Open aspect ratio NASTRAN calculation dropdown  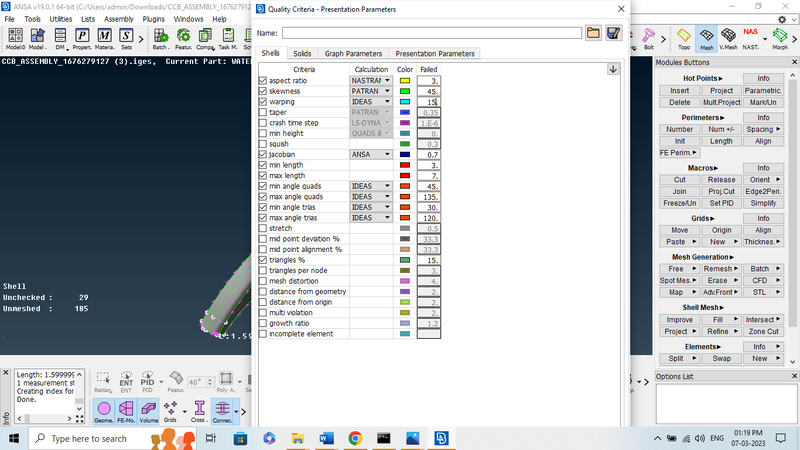tap(371, 81)
